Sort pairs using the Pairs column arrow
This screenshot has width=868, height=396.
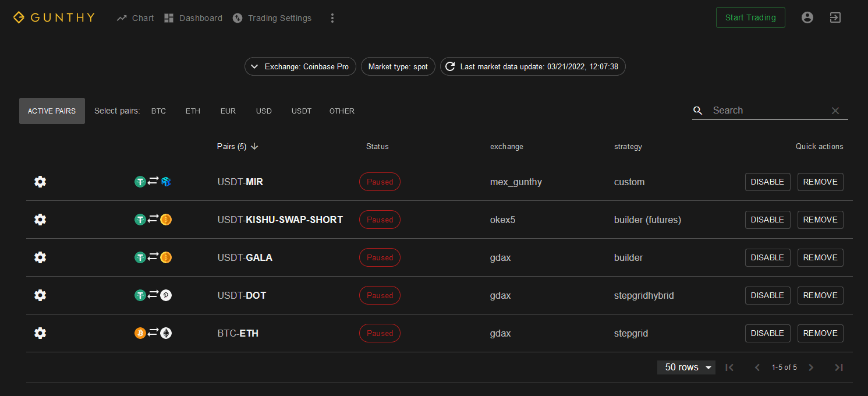[x=254, y=147]
